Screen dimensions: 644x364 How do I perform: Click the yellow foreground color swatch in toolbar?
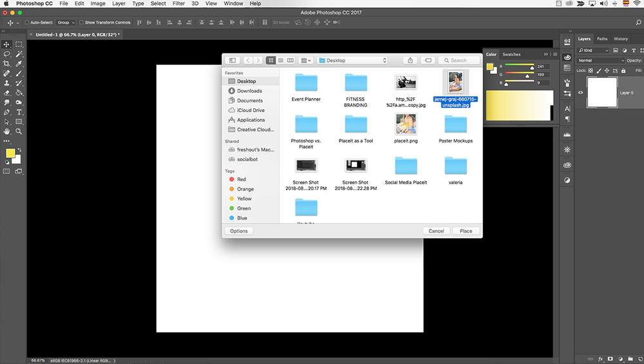[10, 153]
